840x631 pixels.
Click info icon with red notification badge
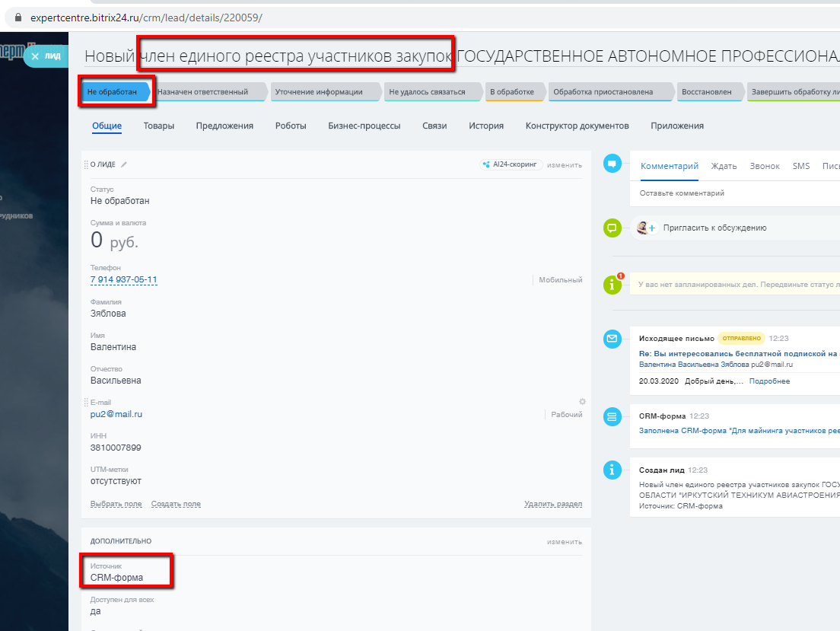click(612, 285)
